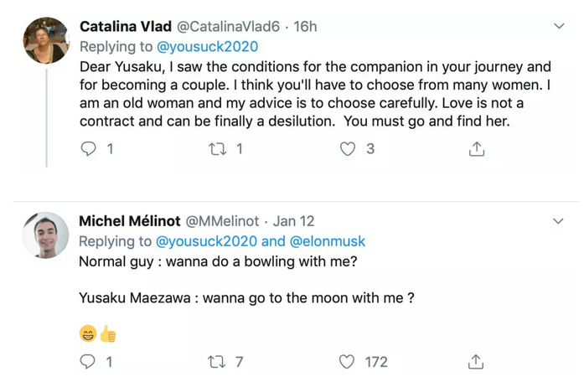Open more options for Michel Mélinot's tweet

pos(558,221)
